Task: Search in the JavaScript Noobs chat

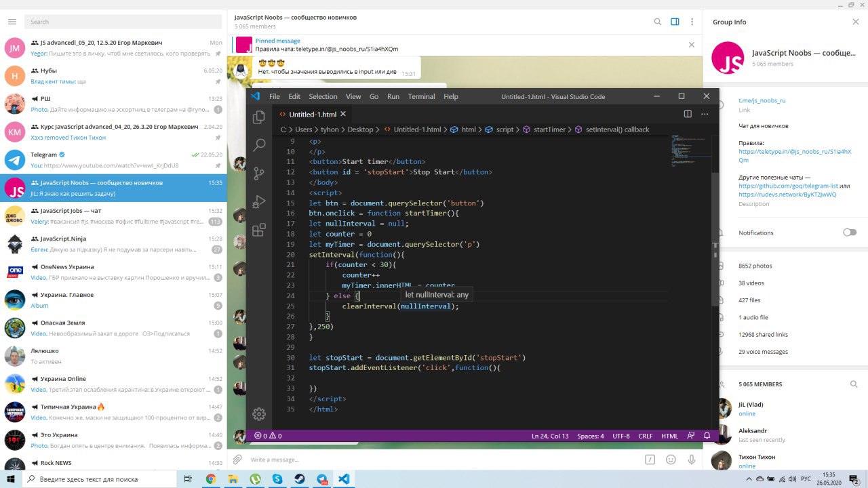Action: [x=657, y=22]
